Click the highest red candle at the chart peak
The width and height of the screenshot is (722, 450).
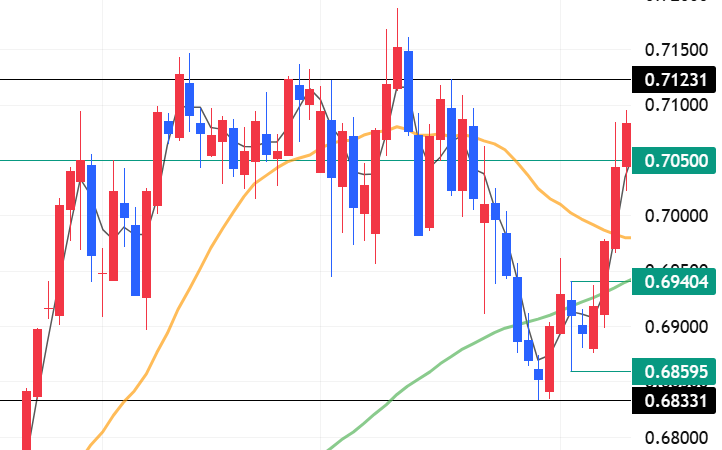(x=397, y=68)
